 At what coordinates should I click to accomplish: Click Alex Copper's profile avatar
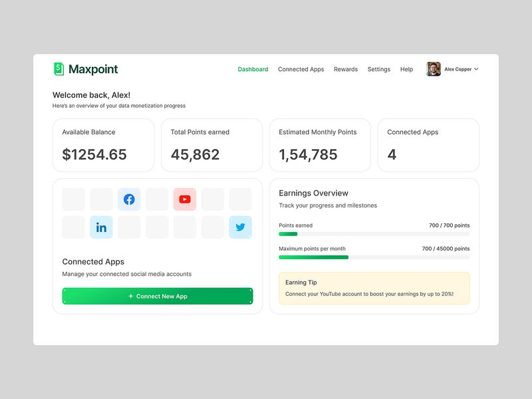(434, 69)
